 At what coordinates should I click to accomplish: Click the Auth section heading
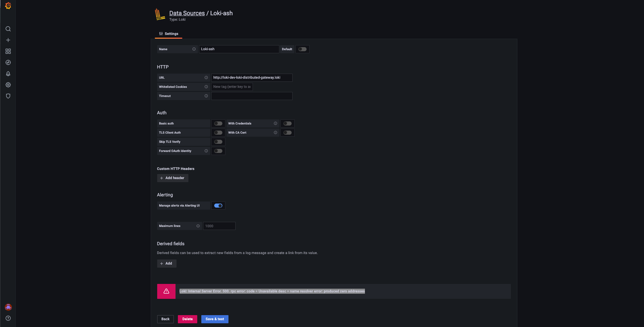click(162, 113)
